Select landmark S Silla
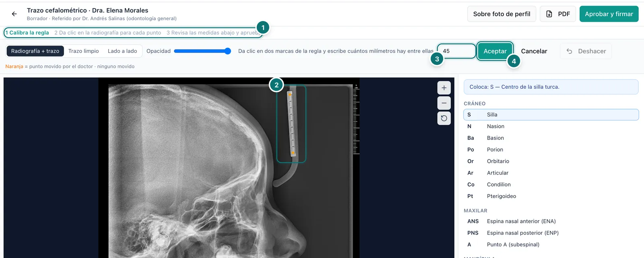 click(x=551, y=114)
